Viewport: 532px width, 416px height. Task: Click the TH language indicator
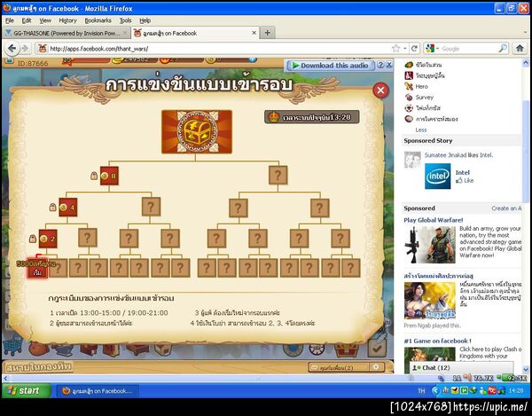coord(421,391)
